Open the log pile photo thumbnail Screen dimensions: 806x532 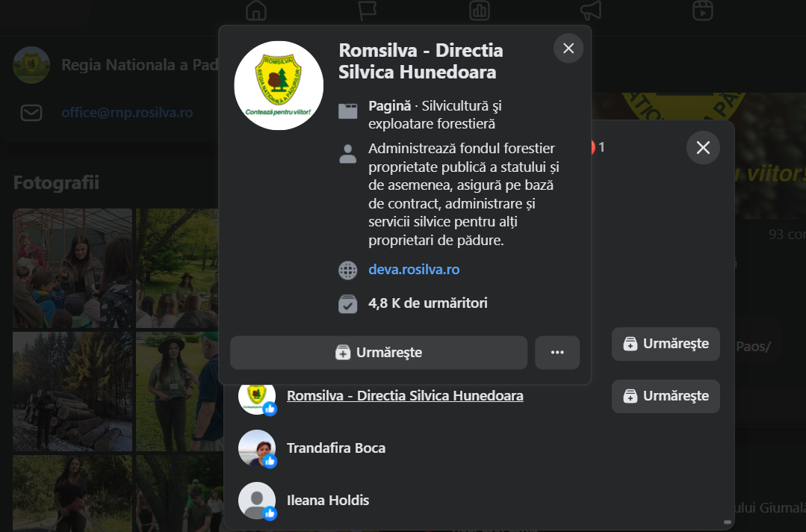(72, 392)
